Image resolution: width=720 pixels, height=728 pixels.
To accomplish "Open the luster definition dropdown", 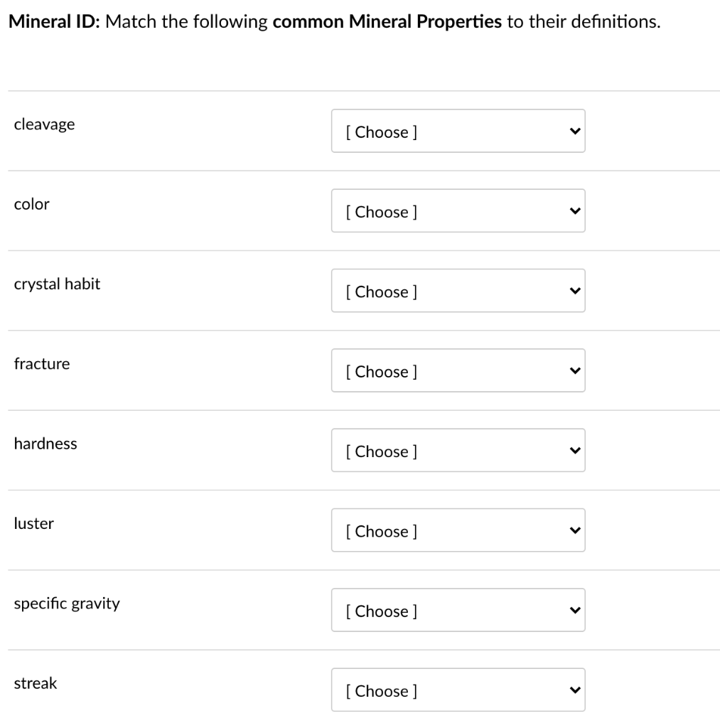I will click(x=458, y=530).
